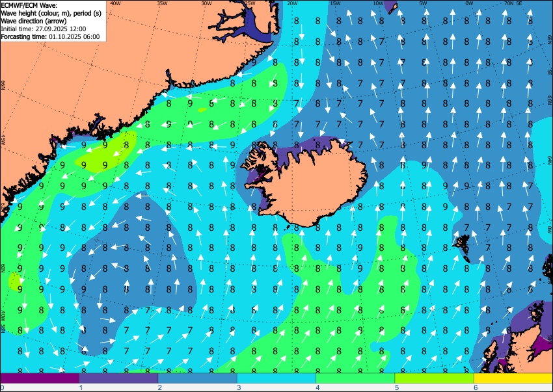The width and height of the screenshot is (553, 392).
Task: Click 'Initial time: 27.09.2025 12:00' text
Action: [x=44, y=29]
